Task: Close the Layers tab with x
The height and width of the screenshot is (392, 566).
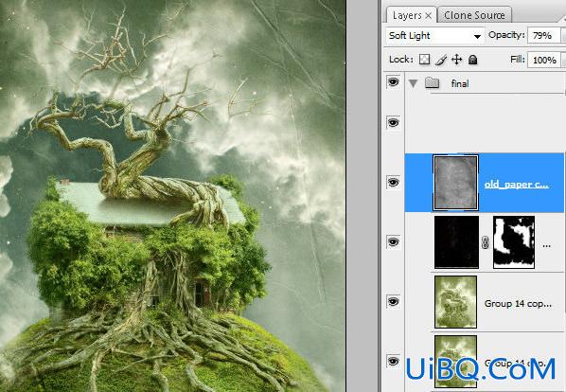Action: 429,15
